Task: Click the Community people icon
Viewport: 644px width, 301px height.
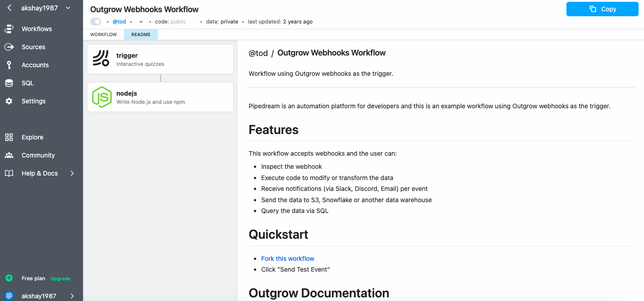Action: click(9, 155)
